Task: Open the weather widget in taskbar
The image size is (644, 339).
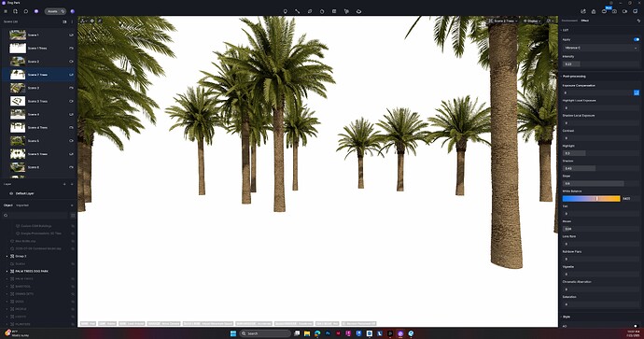Action: (x=17, y=333)
